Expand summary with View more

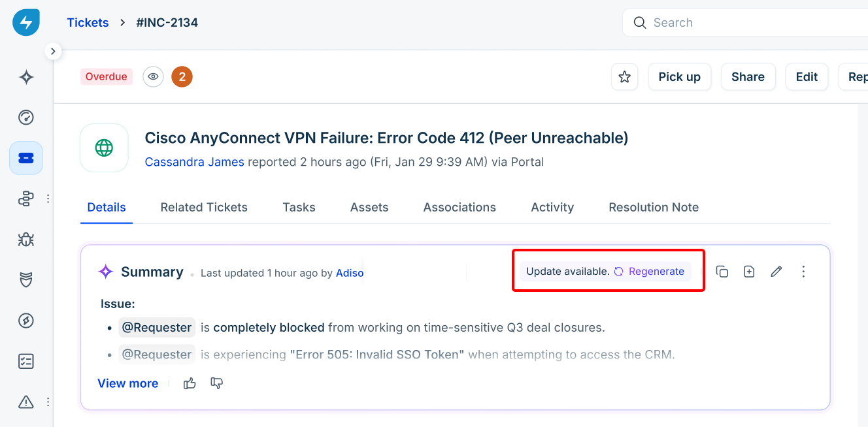click(127, 383)
